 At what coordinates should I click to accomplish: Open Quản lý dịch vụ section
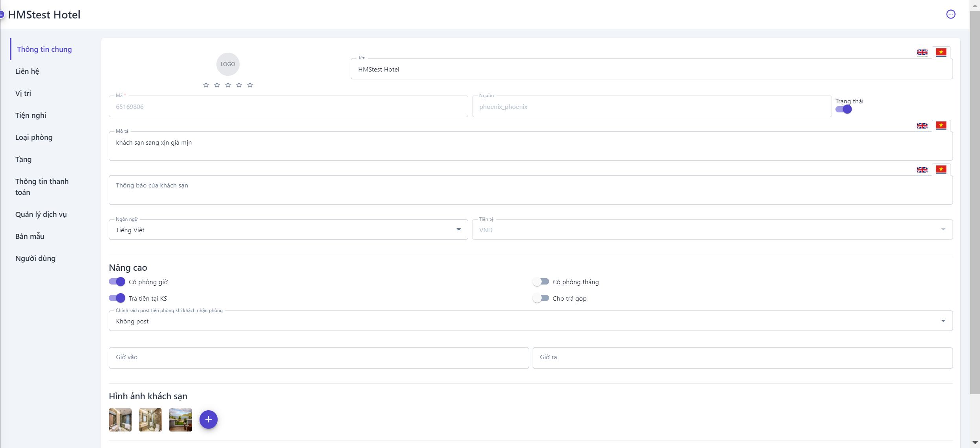[x=41, y=215]
